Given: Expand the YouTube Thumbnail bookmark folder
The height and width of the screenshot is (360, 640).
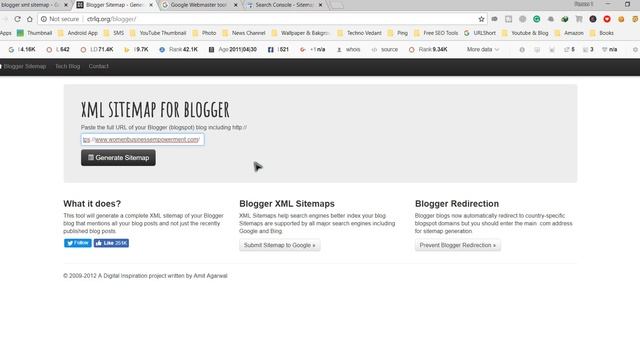Looking at the screenshot, I should click(x=158, y=33).
